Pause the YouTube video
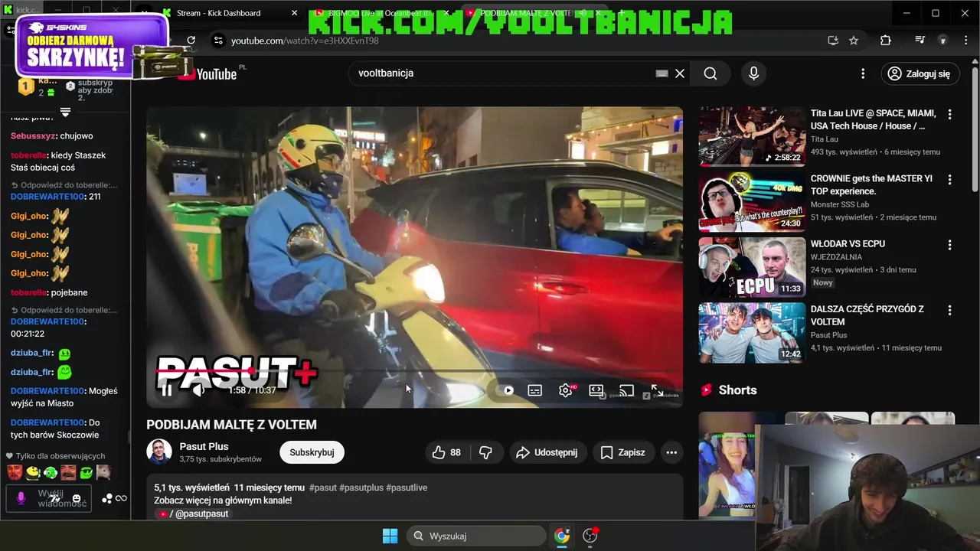Viewport: 980px width, 551px height. (166, 390)
